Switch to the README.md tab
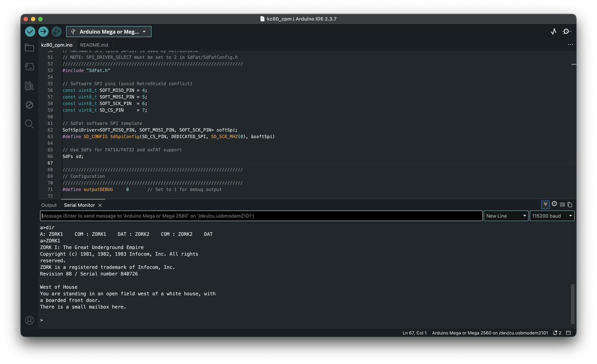The width and height of the screenshot is (597, 364). 94,45
